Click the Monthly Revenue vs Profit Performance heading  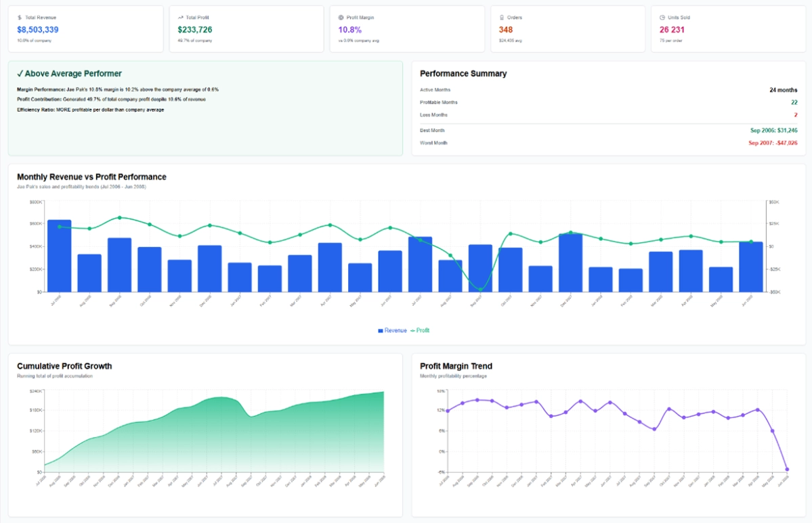[x=91, y=177]
